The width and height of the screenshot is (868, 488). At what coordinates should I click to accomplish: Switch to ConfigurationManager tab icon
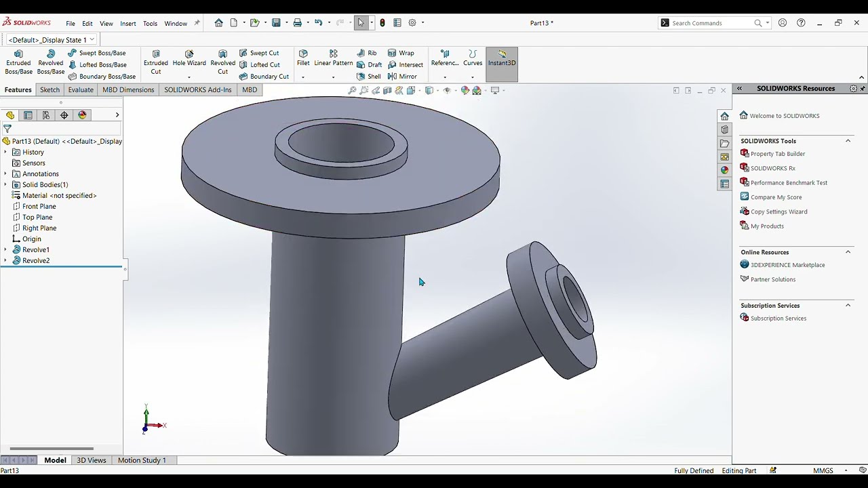point(46,115)
